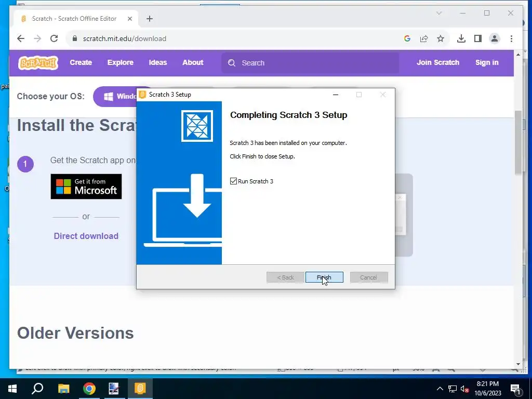This screenshot has width=532, height=399.
Task: Click the page scrollbar down arrow
Action: [x=518, y=364]
